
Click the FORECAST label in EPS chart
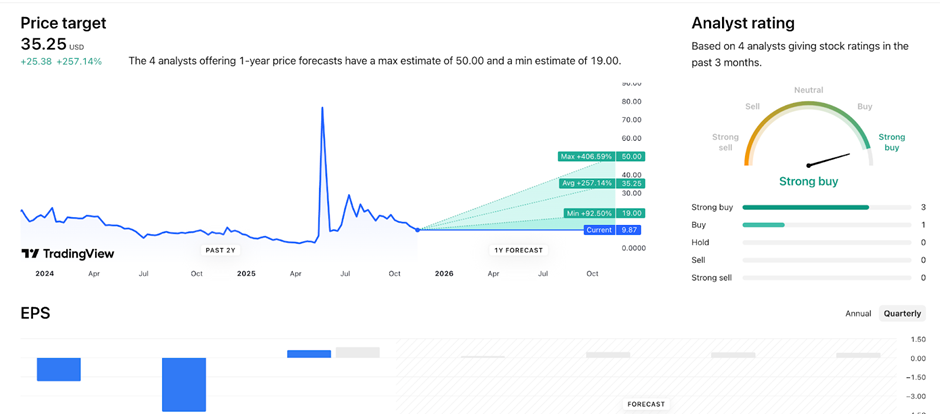click(x=646, y=405)
